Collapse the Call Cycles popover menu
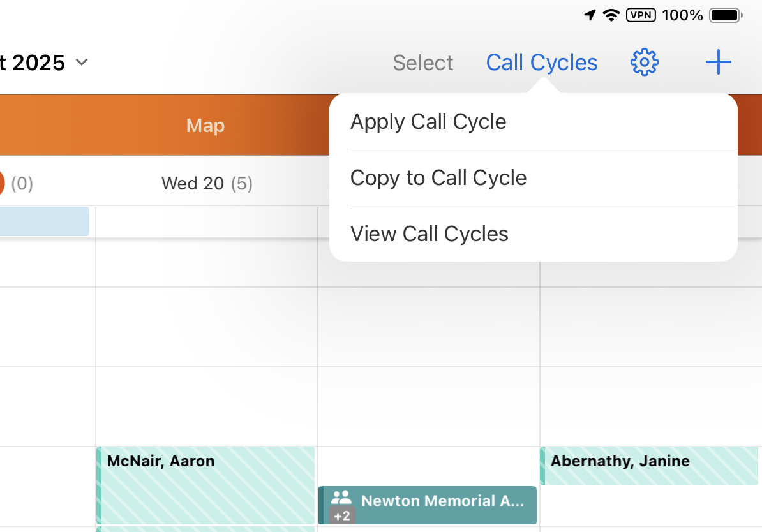This screenshot has width=762, height=532. click(x=542, y=63)
